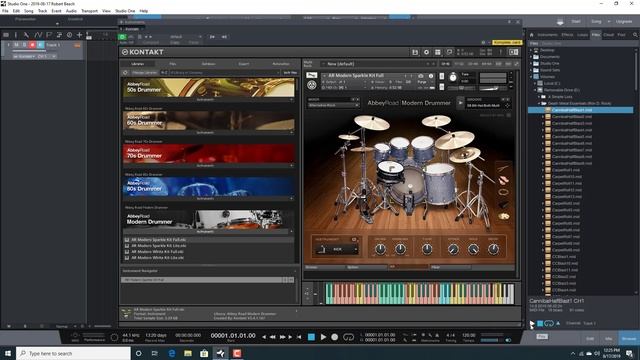
Task: Click the wrench edit icon of the instrument
Action: (311, 75)
